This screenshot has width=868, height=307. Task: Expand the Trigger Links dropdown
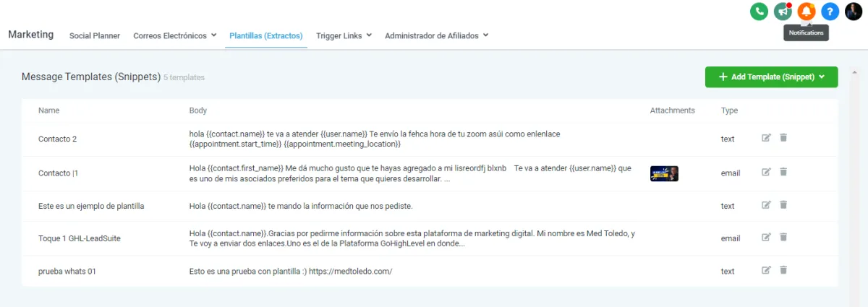coord(344,35)
